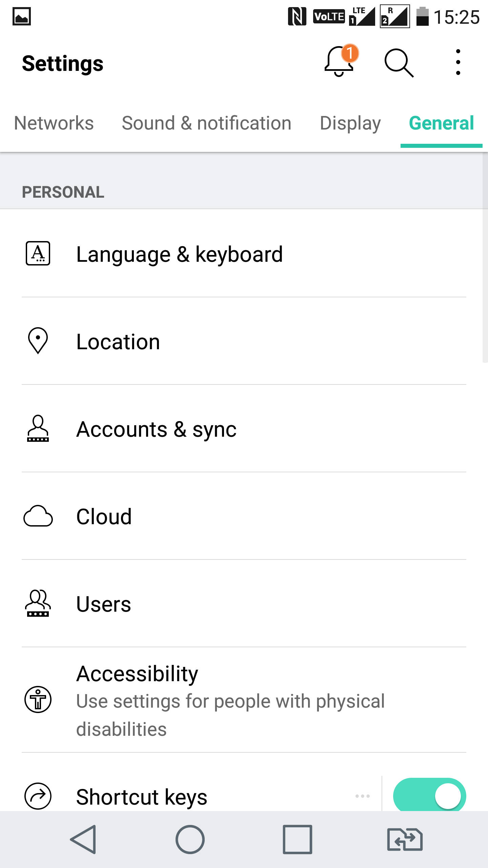Image resolution: width=488 pixels, height=868 pixels.
Task: Tap the search magnifier icon
Action: point(399,63)
